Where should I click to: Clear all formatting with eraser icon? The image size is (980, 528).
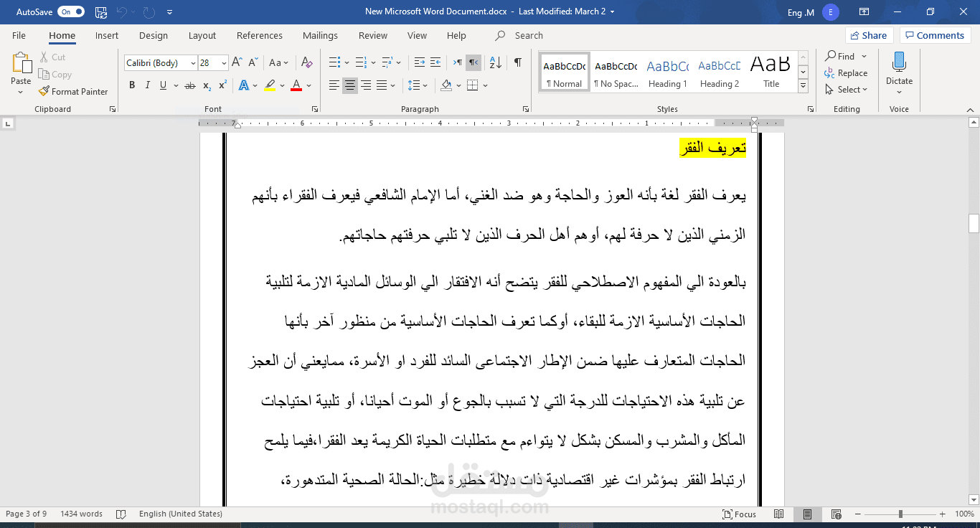(306, 63)
